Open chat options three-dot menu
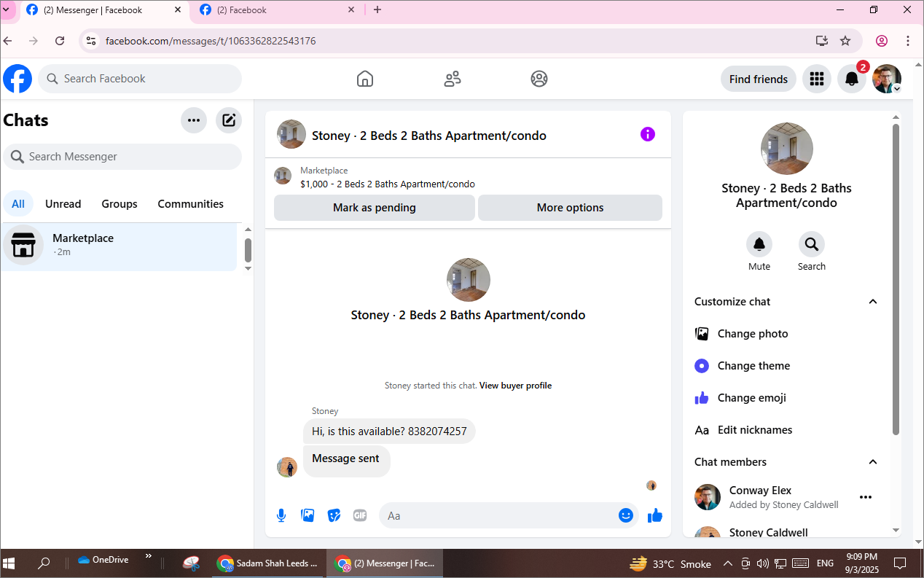Image resolution: width=924 pixels, height=578 pixels. (x=194, y=120)
